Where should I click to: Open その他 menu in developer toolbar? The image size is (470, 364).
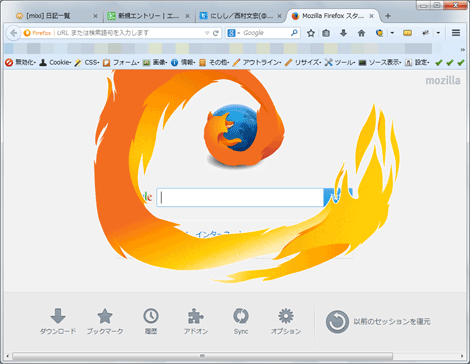point(214,62)
